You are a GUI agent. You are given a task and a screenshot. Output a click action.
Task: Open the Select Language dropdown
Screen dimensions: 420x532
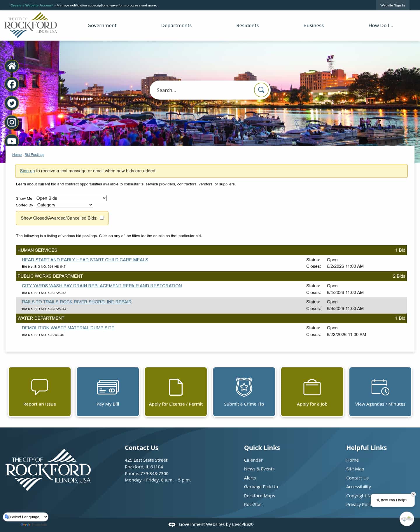[26, 517]
